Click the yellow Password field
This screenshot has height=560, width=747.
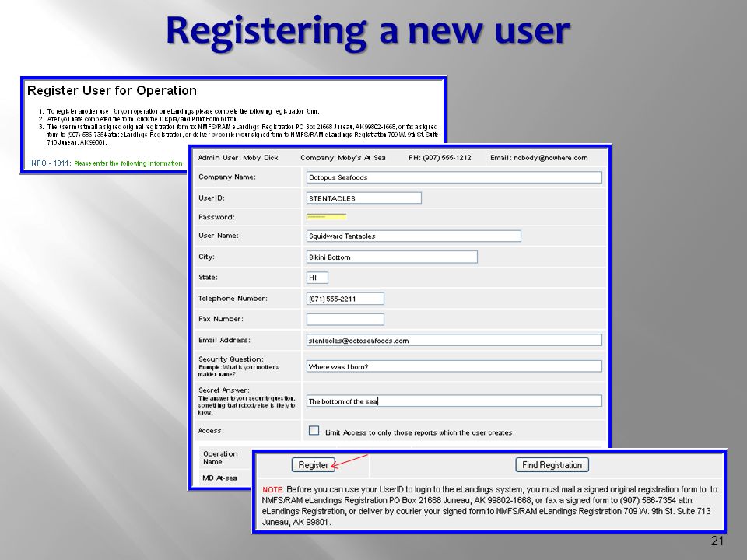[326, 217]
